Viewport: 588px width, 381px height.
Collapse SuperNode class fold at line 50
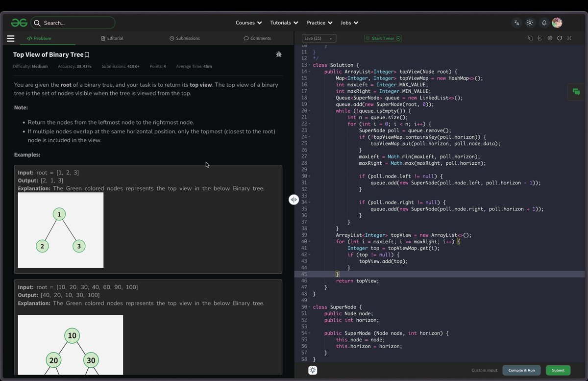(310, 307)
